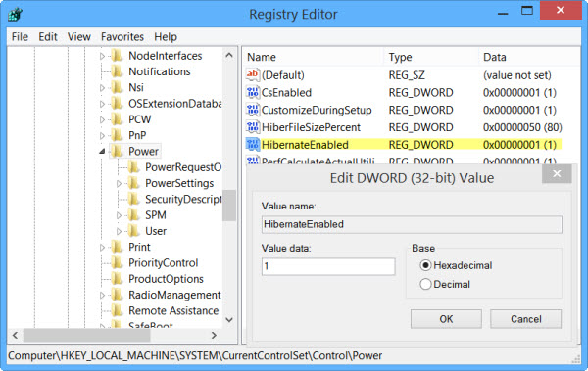Click inside the Value data field
588x371 pixels.
(x=328, y=266)
